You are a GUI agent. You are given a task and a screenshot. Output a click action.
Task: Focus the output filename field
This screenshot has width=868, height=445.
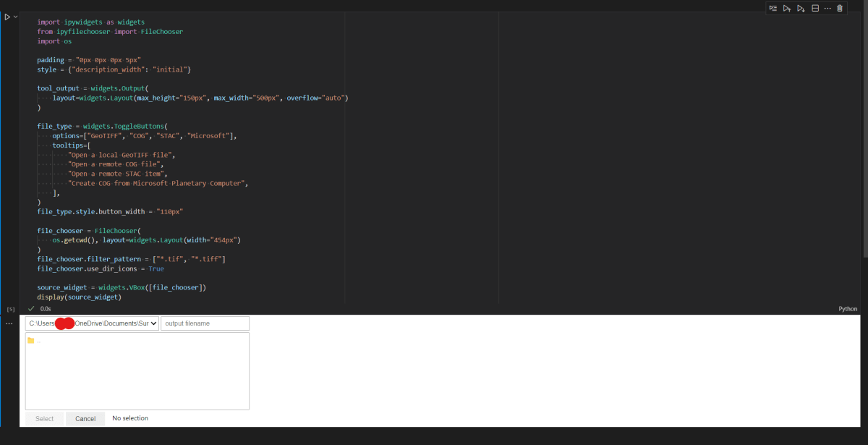(205, 323)
